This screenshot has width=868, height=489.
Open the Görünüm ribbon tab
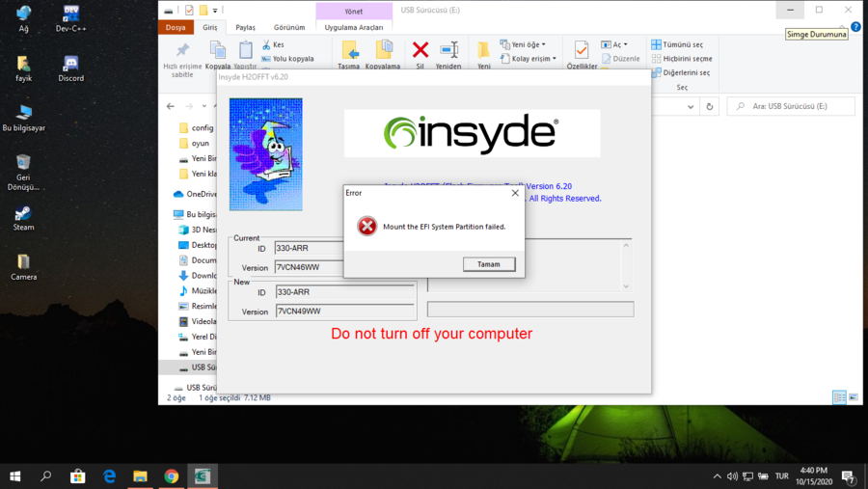[x=289, y=27]
